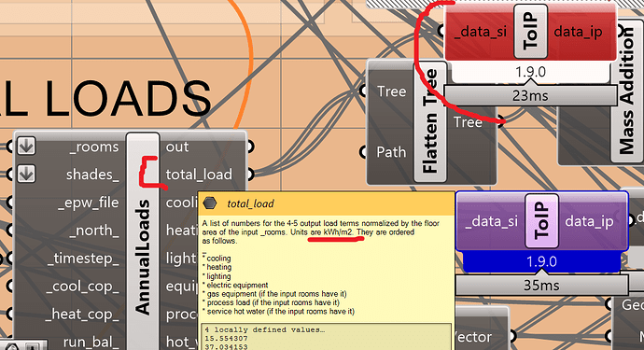Click the Flatten Tree's Path input

click(x=391, y=152)
